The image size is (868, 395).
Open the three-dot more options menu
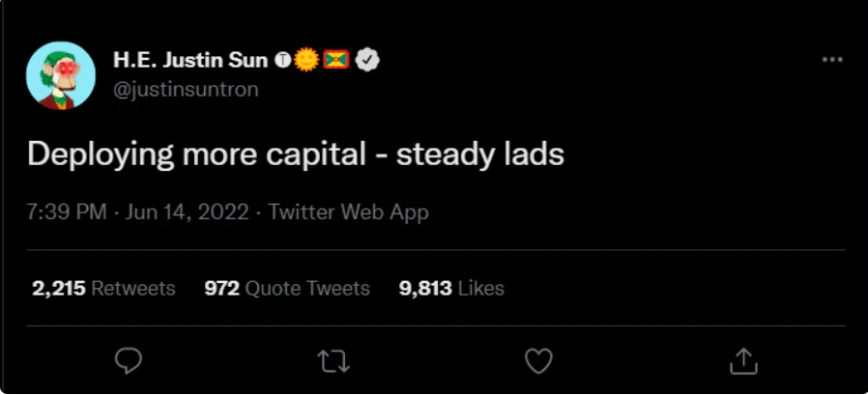(831, 60)
